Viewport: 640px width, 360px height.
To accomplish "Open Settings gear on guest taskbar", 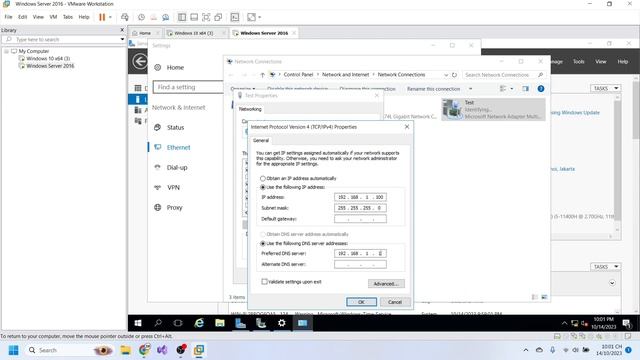I will [x=282, y=323].
